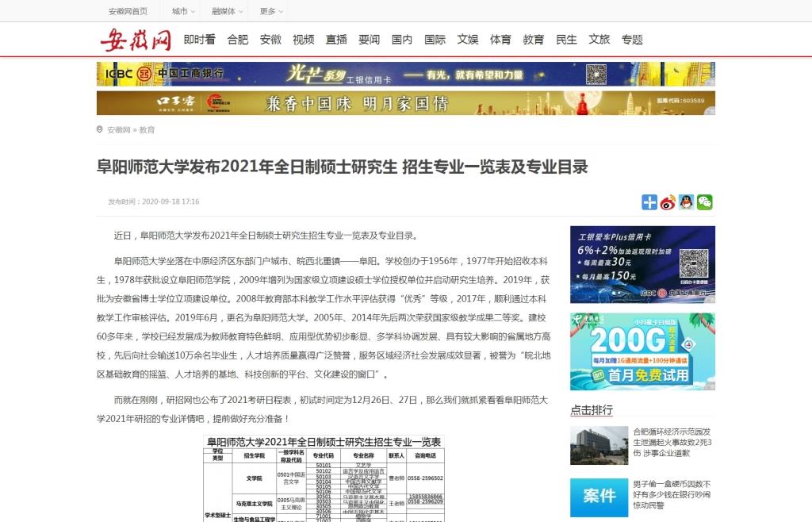The height and width of the screenshot is (522, 812).
Task: Open the 更多 dropdown menu
Action: point(270,11)
